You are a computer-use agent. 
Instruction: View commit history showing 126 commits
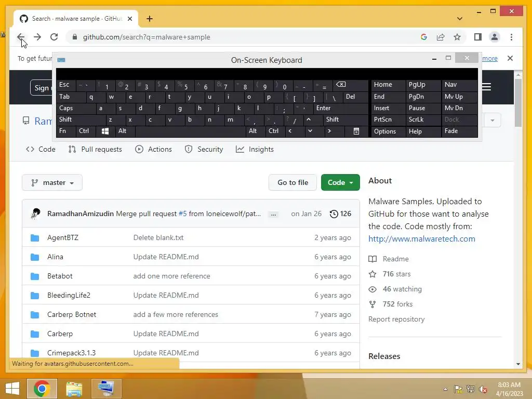(x=340, y=214)
